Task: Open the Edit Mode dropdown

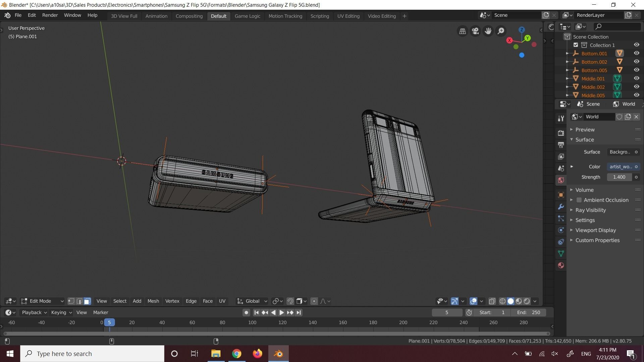Action: 42,301
